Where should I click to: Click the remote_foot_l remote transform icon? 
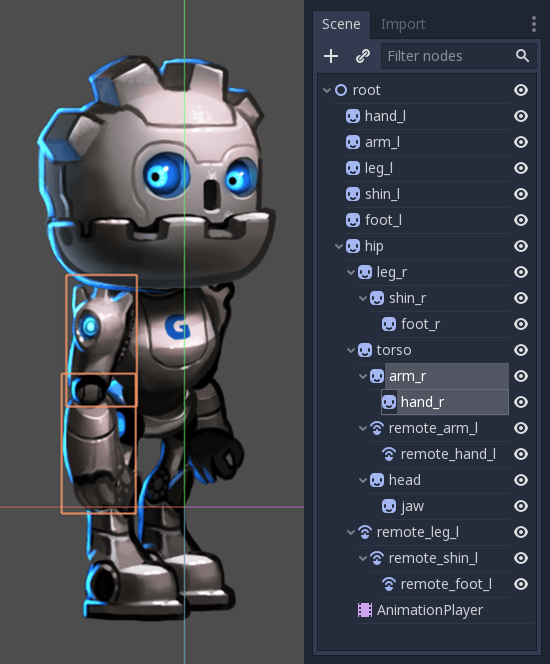(x=389, y=584)
